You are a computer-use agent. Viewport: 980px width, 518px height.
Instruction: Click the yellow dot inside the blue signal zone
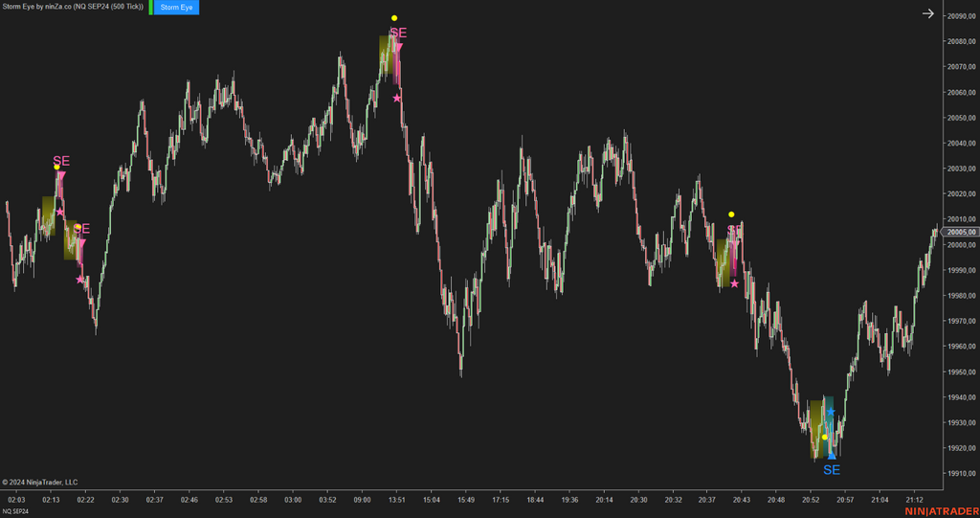pyautogui.click(x=824, y=438)
